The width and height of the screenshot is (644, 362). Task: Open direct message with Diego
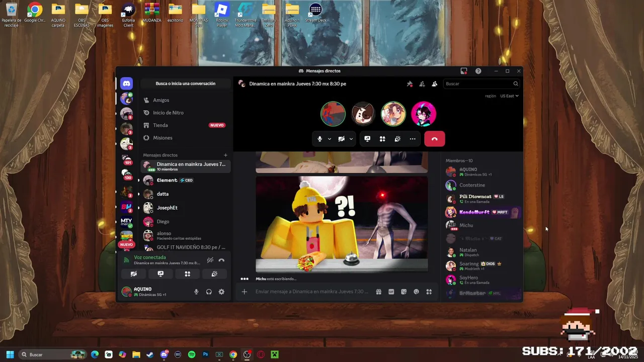pyautogui.click(x=185, y=221)
